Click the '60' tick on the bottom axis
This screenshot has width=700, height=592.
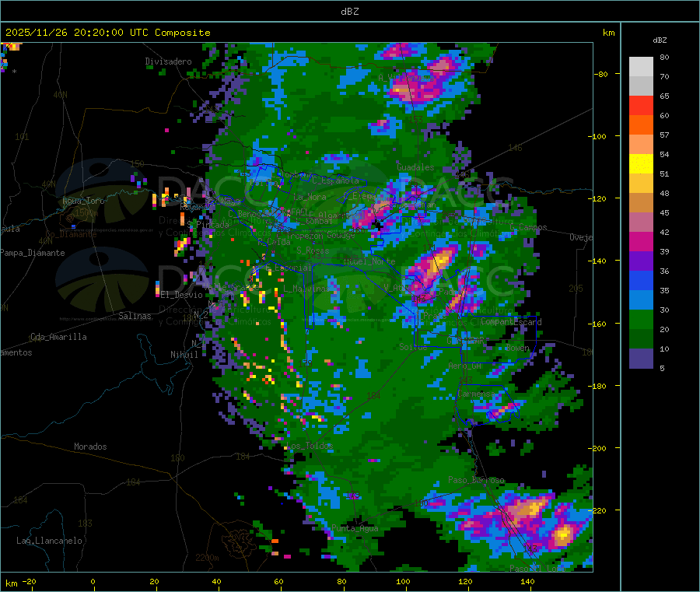coord(278,581)
